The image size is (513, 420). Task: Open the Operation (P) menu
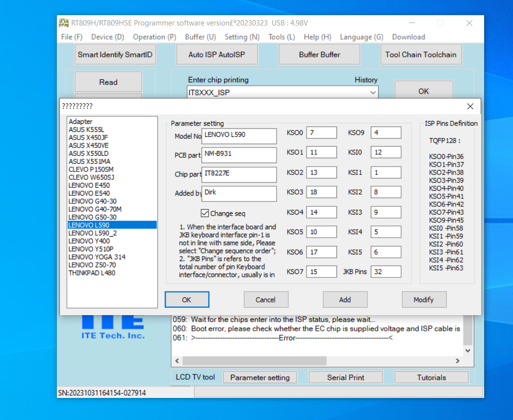[154, 37]
